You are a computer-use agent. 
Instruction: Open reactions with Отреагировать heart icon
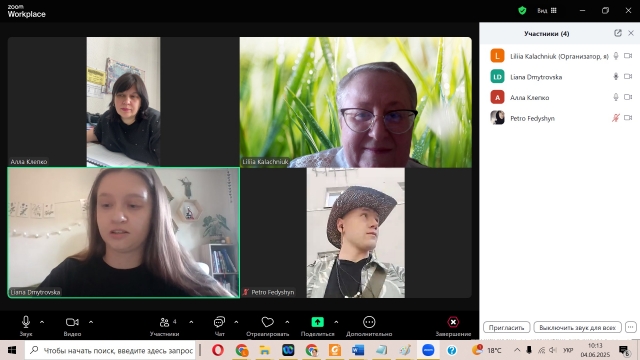267,326
